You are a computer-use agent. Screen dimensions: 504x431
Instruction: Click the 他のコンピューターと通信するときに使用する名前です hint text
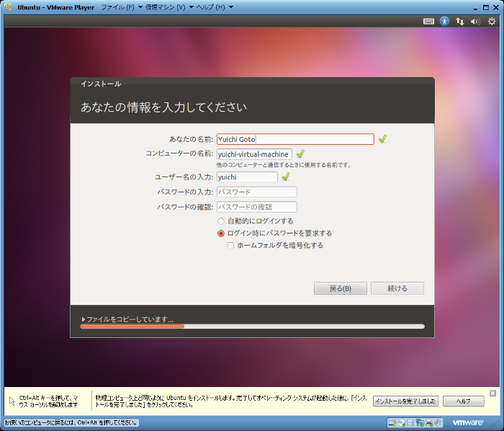[x=284, y=165]
